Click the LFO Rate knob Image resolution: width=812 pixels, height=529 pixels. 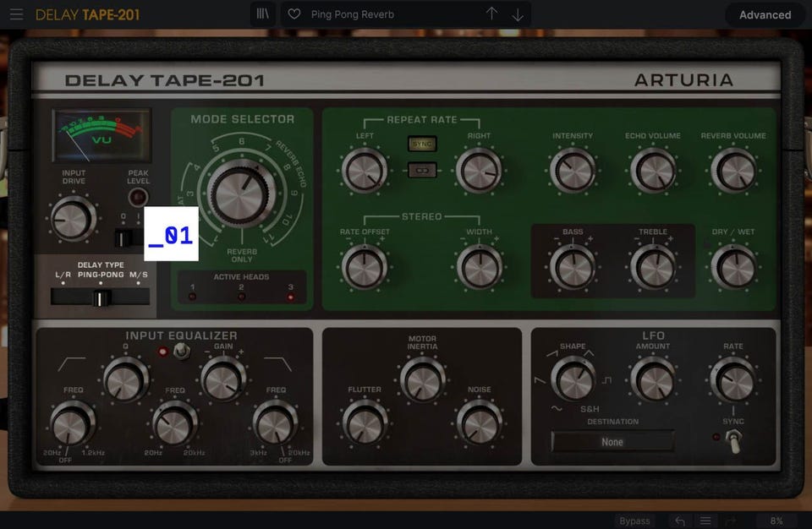(733, 379)
